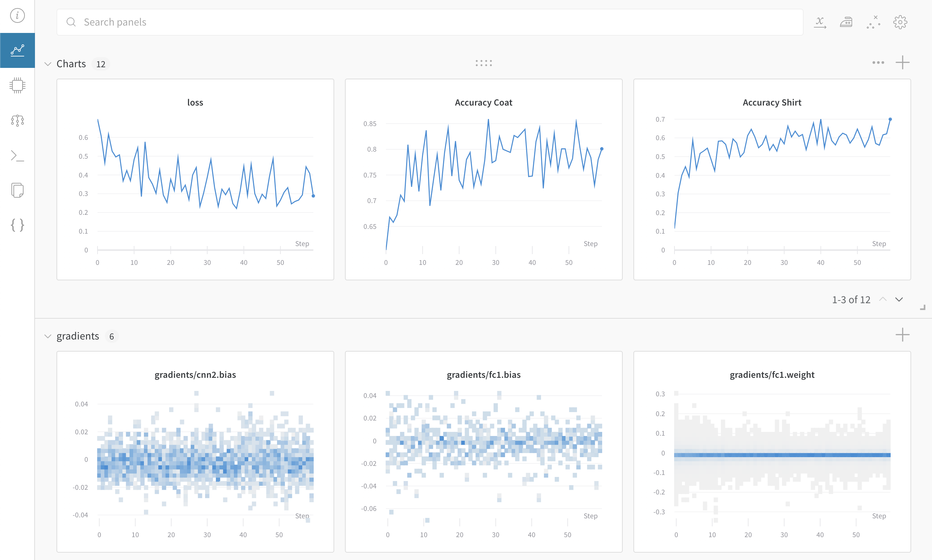This screenshot has width=932, height=560.
Task: Add a panel to gradients section
Action: tap(902, 335)
